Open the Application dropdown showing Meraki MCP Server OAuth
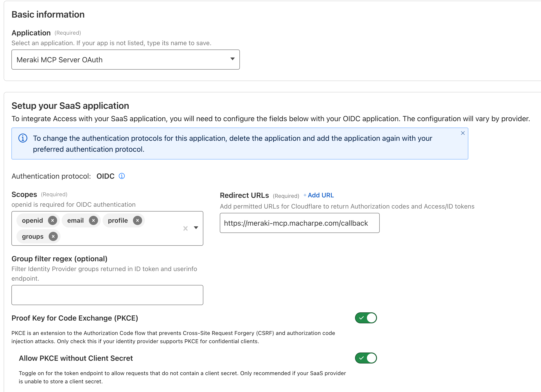The height and width of the screenshot is (392, 541). click(x=125, y=60)
